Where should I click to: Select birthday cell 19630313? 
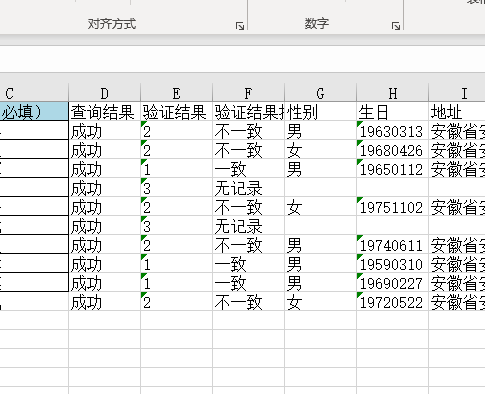(392, 131)
